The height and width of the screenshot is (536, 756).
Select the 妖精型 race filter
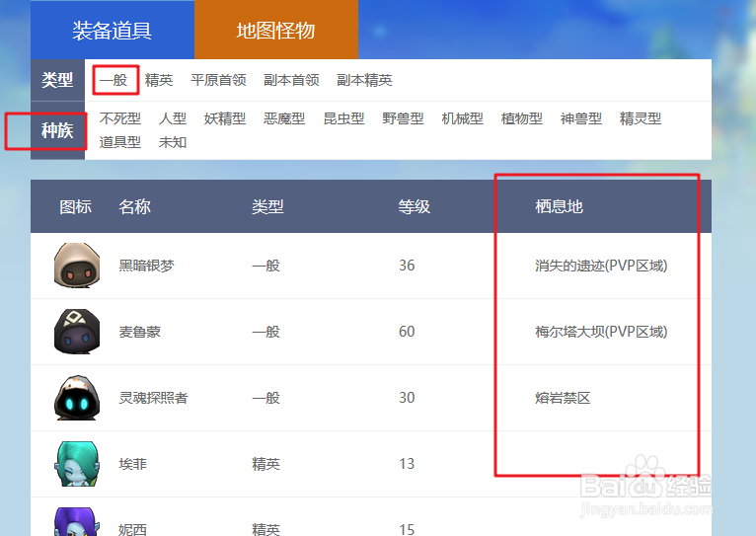(225, 118)
